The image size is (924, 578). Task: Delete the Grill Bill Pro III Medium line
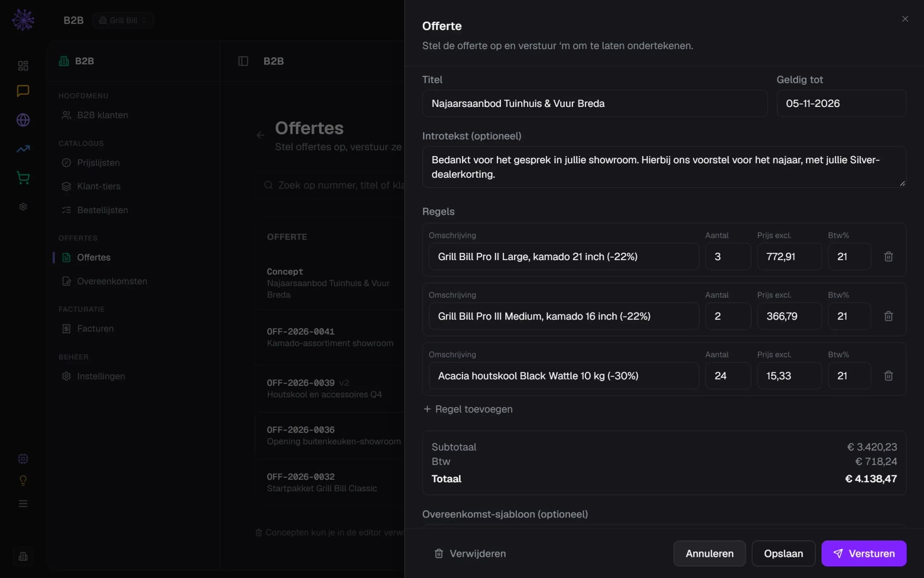click(888, 316)
